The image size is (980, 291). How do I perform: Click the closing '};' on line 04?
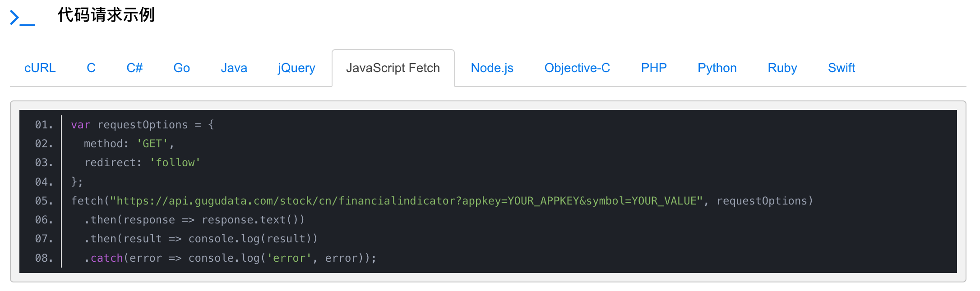(x=77, y=182)
